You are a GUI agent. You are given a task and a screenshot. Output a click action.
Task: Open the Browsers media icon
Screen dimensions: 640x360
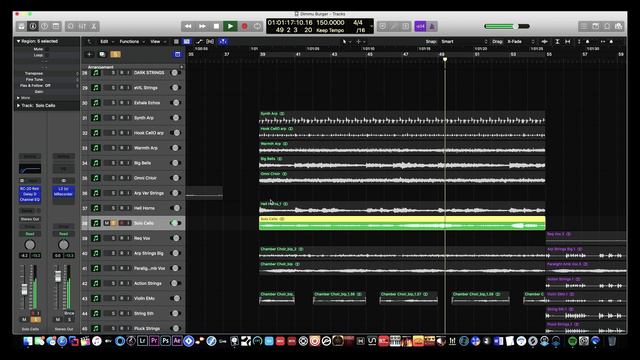pos(619,27)
